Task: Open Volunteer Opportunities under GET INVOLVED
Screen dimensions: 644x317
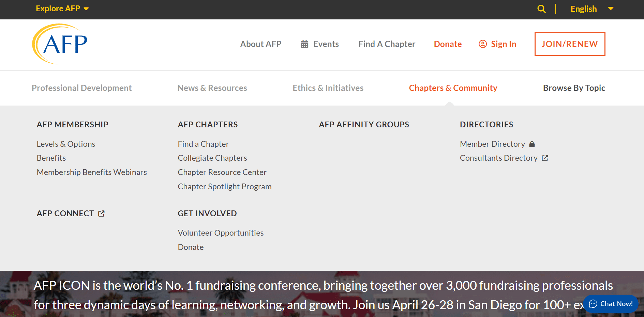Action: (x=221, y=233)
